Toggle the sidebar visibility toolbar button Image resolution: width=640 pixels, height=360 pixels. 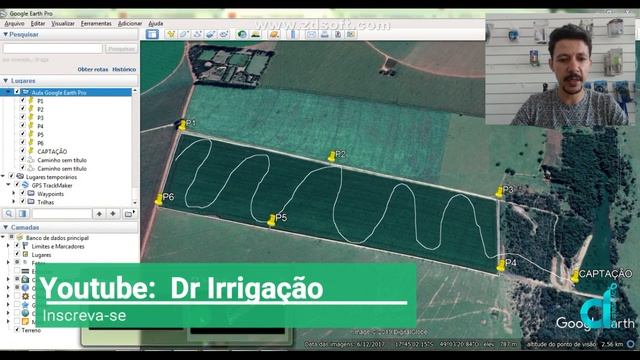coord(152,34)
